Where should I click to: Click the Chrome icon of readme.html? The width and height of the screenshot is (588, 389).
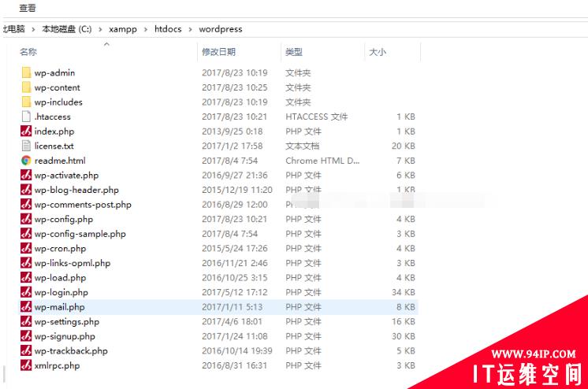point(26,161)
